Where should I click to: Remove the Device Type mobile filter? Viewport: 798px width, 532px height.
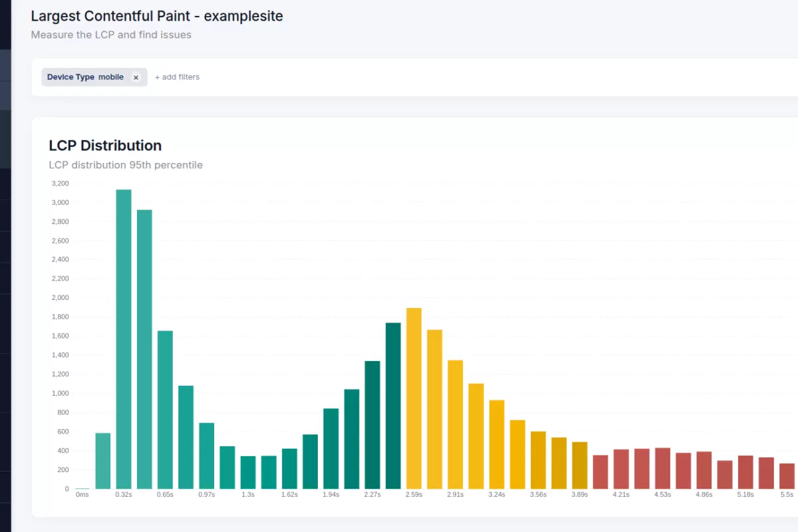click(x=136, y=77)
